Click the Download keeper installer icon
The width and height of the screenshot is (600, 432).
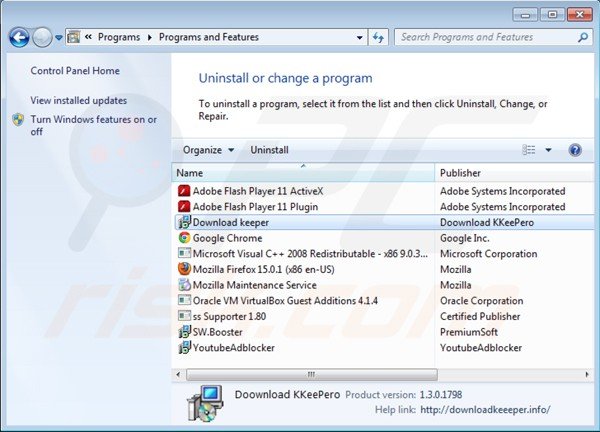184,222
